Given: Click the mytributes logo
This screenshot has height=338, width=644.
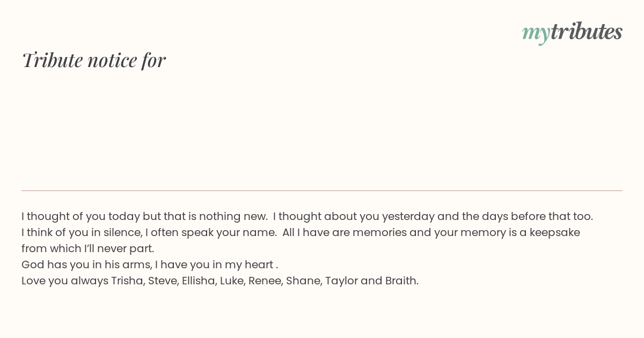Looking at the screenshot, I should pyautogui.click(x=572, y=33).
